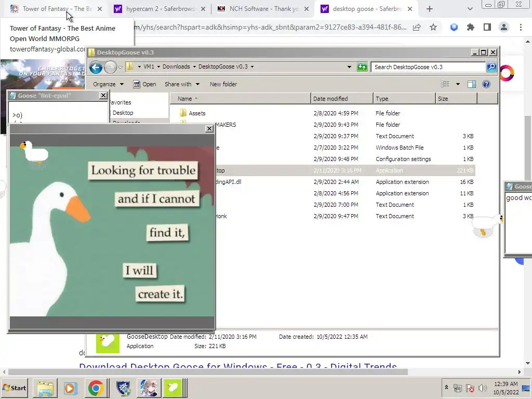Sort by the Size column header
Image resolution: width=532 pixels, height=399 pixels.
tap(456, 99)
